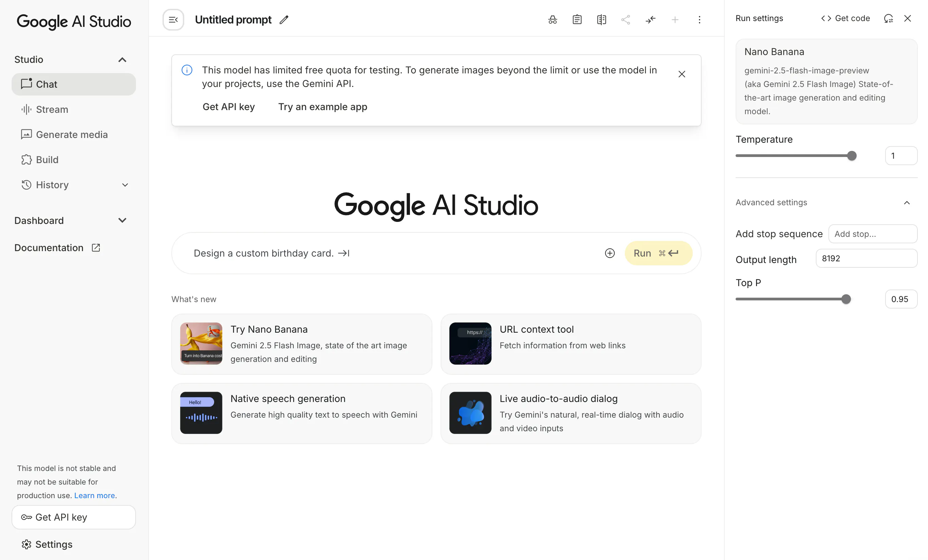
Task: Start new chat with plus icon
Action: (675, 20)
